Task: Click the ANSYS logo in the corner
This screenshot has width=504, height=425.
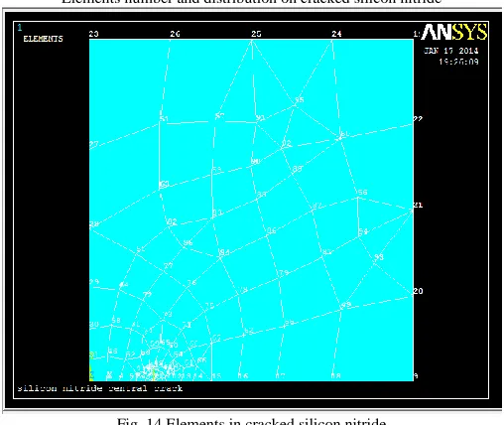Action: [454, 32]
